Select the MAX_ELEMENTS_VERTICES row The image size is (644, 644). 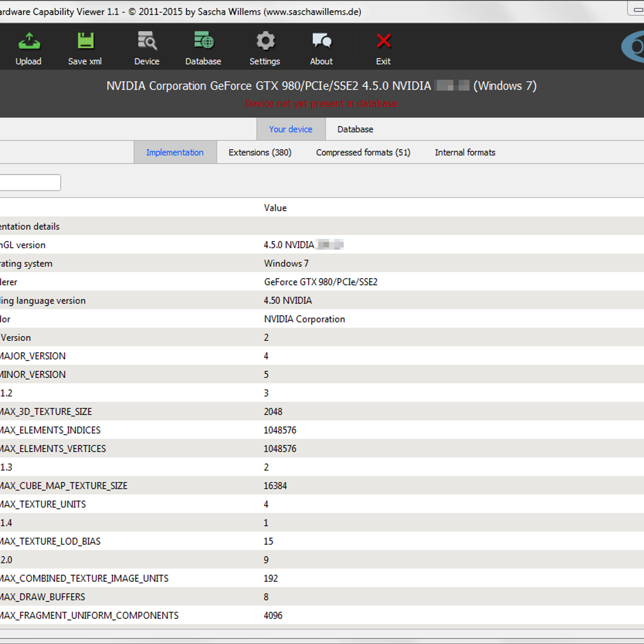[322, 449]
